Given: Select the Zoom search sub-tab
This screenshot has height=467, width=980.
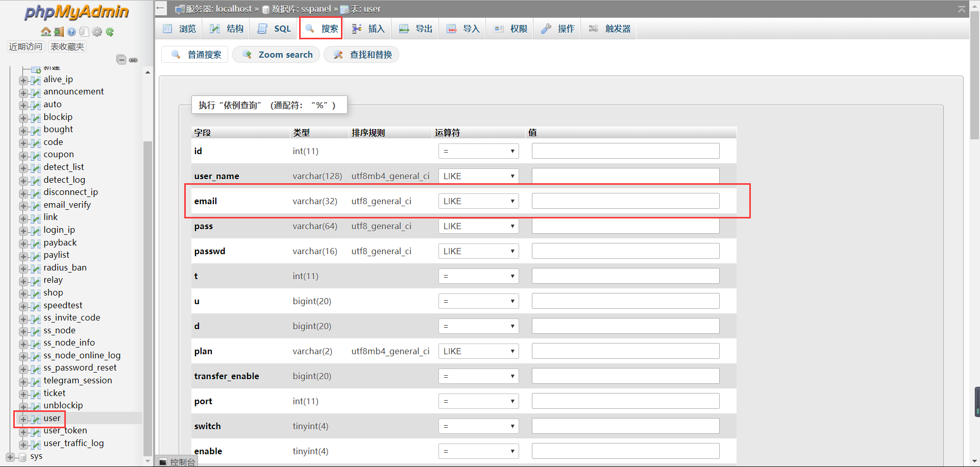Looking at the screenshot, I should pos(276,55).
